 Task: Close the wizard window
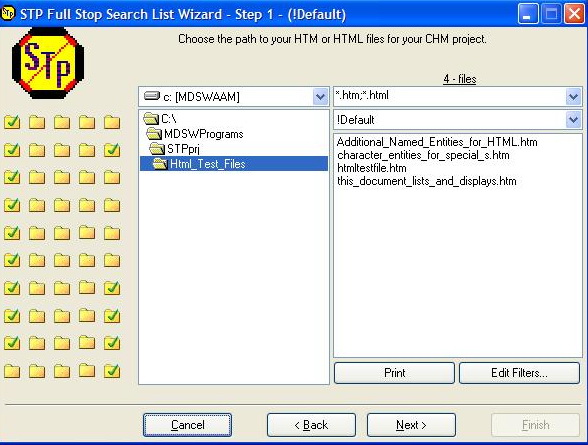574,14
